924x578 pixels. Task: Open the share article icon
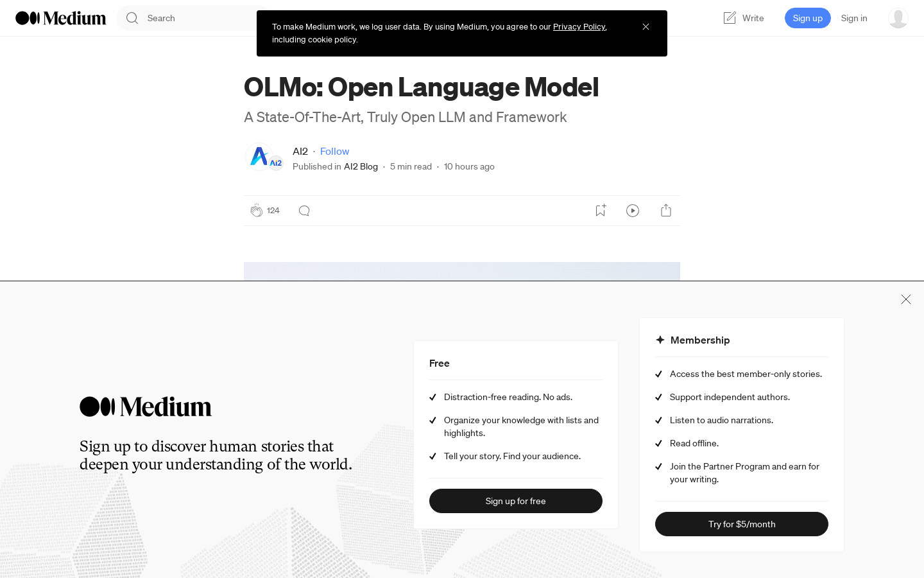(x=666, y=211)
